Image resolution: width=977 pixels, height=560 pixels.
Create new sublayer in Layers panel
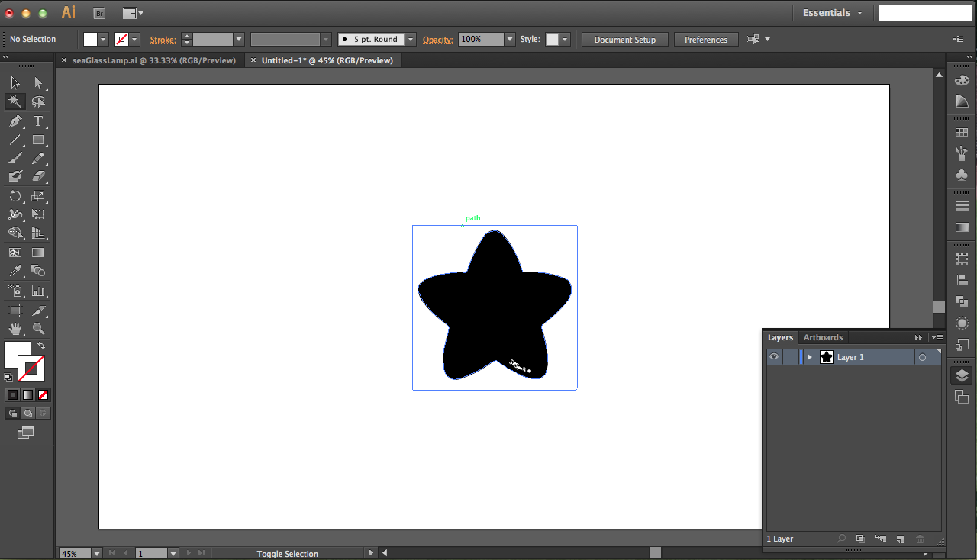point(881,539)
